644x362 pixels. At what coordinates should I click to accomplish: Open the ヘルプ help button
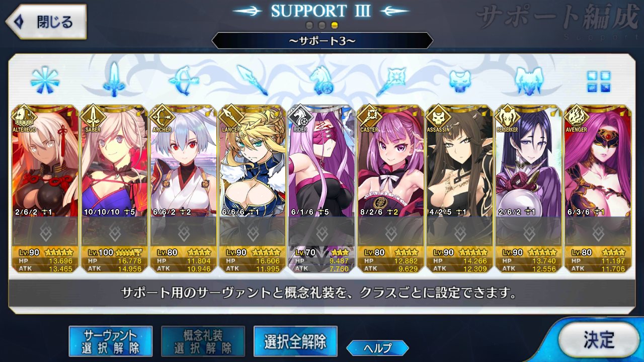click(x=377, y=347)
